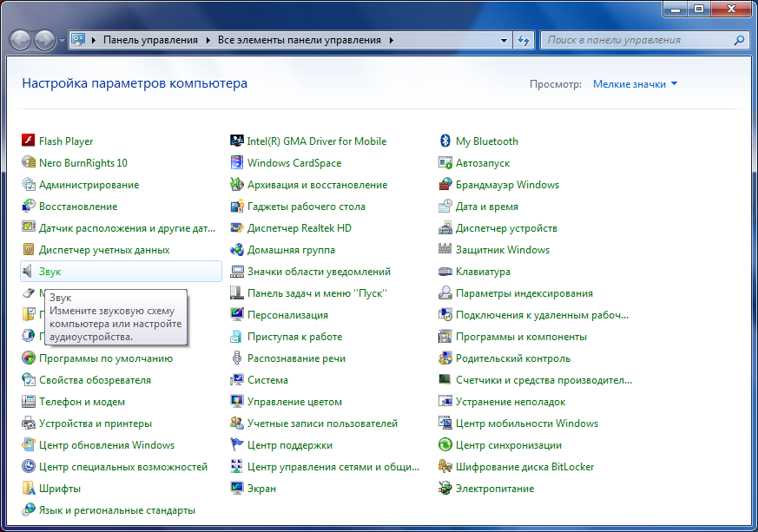
Task: Open Панель задач и меню "Пуск"
Action: pyautogui.click(x=317, y=293)
